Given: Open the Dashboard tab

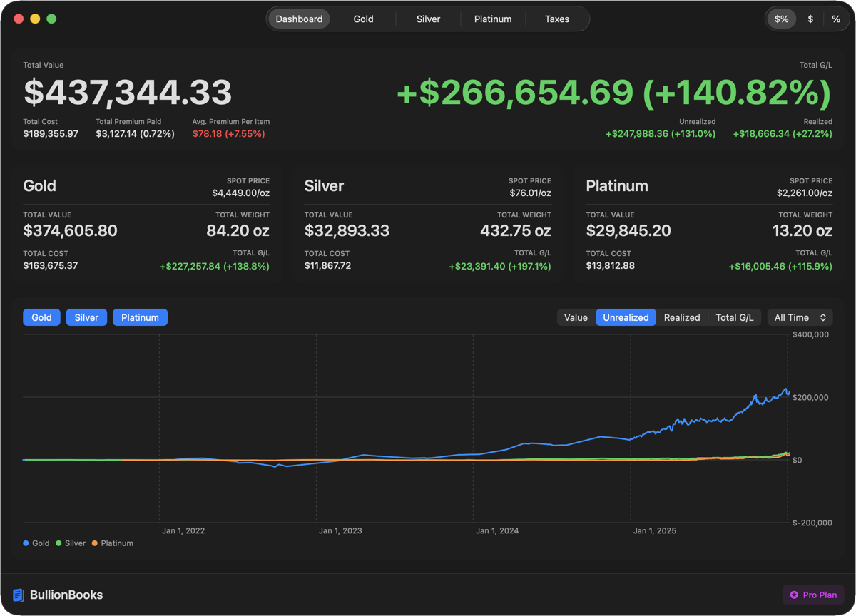Looking at the screenshot, I should [299, 19].
